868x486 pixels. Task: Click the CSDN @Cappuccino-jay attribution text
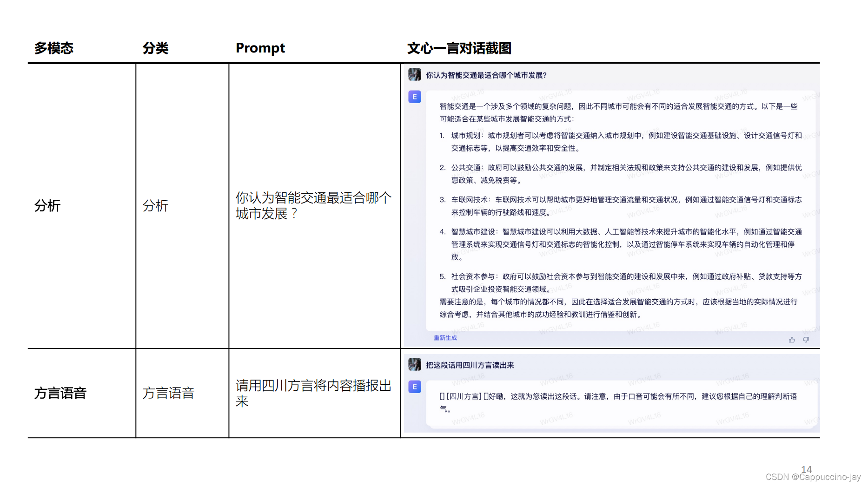(x=813, y=477)
